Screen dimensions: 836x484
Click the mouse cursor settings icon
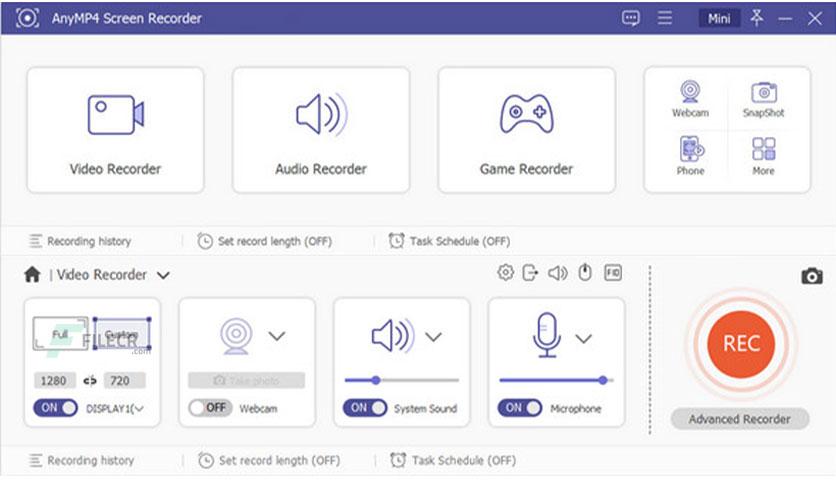tap(585, 273)
